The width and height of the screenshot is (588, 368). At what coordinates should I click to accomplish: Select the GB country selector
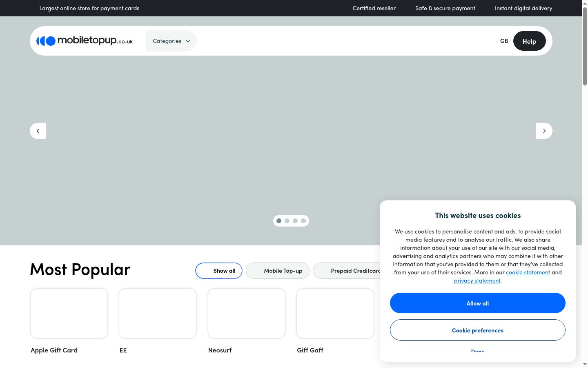click(504, 41)
